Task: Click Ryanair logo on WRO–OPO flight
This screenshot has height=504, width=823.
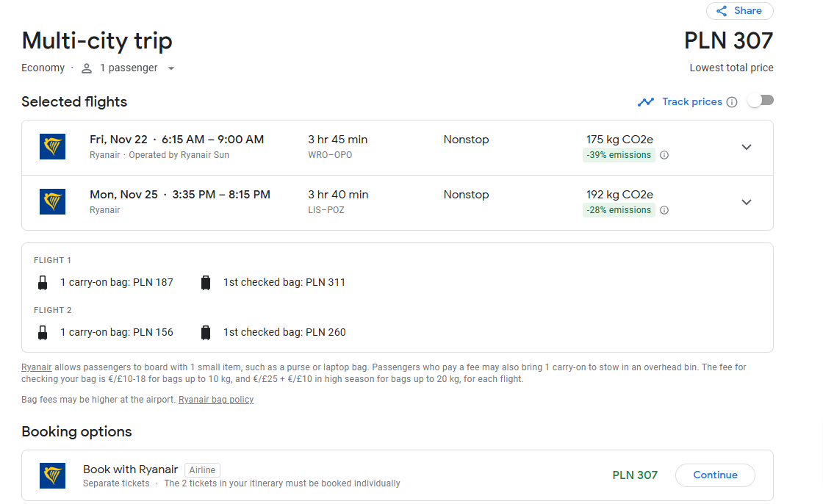Action: pyautogui.click(x=52, y=146)
